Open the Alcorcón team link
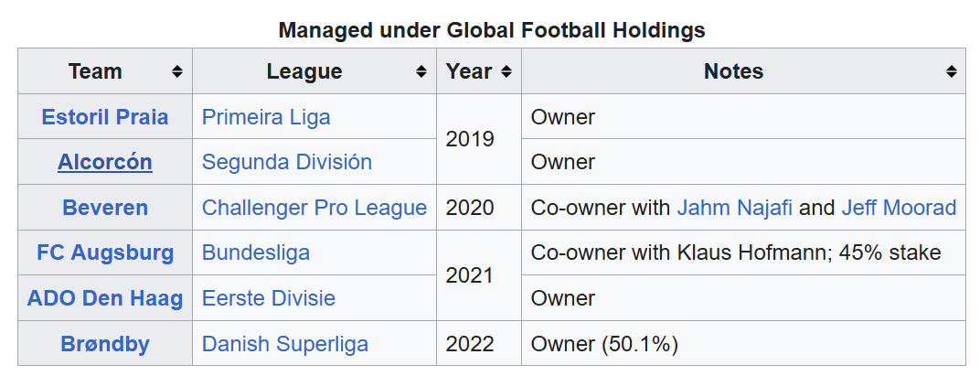The height and width of the screenshot is (376, 980). tap(105, 162)
